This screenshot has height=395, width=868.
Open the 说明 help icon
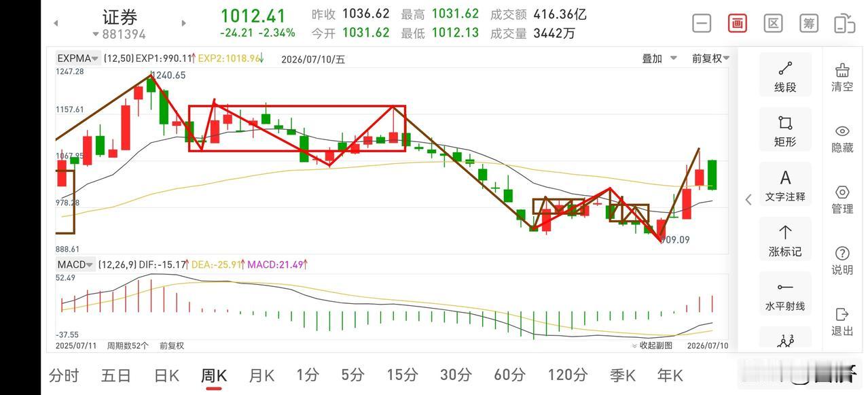coord(842,260)
